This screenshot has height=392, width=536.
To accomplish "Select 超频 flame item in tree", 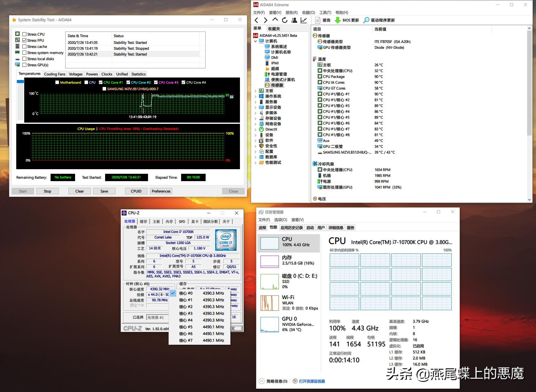I will [272, 69].
